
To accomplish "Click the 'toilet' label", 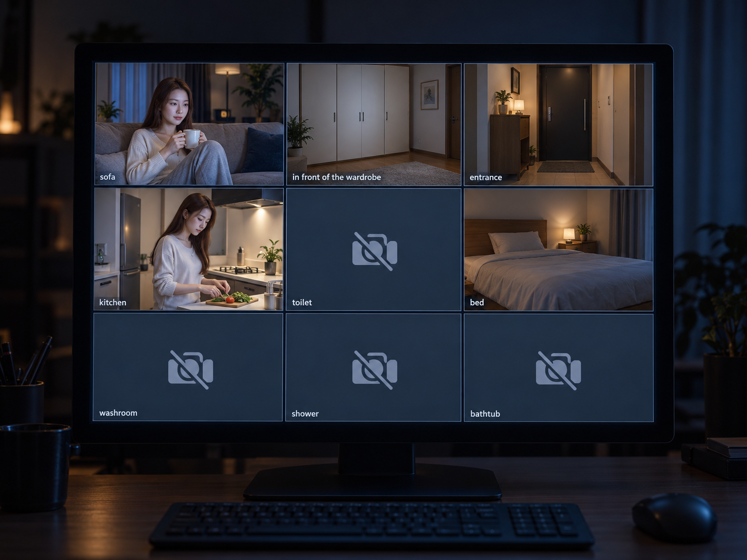I will (302, 302).
